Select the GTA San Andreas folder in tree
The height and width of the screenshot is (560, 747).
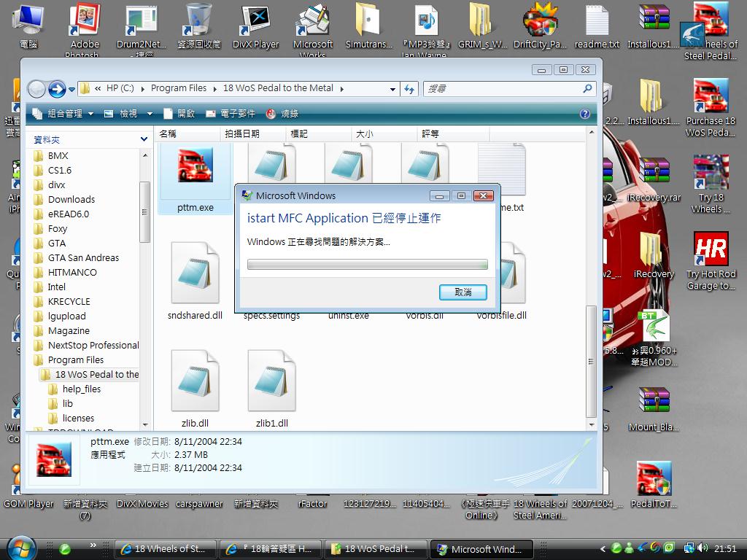[x=82, y=257]
